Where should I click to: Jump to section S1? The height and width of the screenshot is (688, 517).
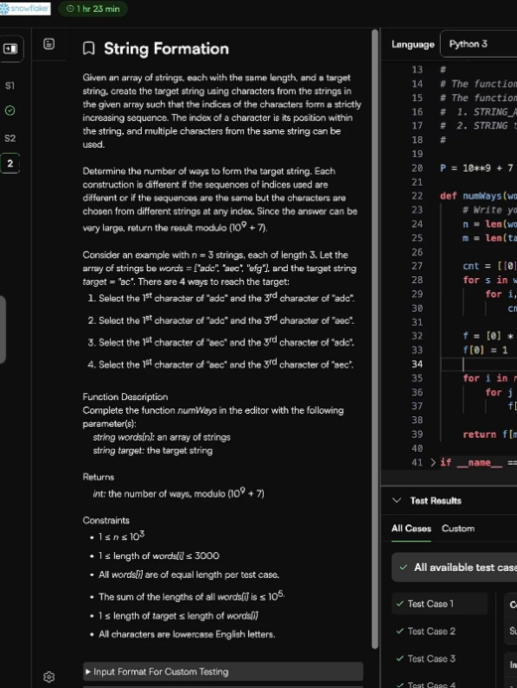[10, 86]
